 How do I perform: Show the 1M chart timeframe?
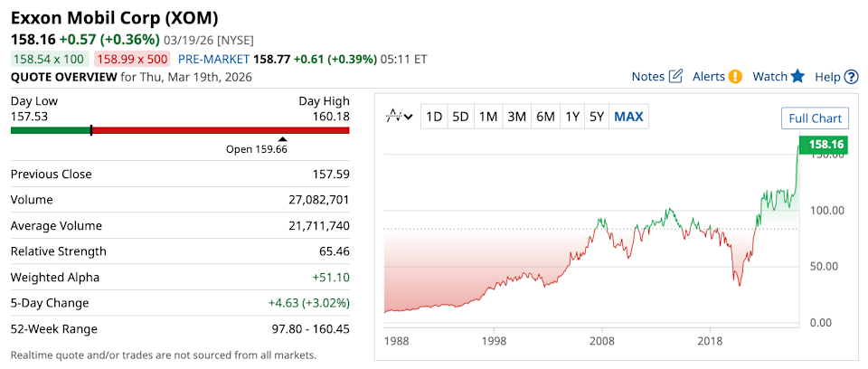488,116
